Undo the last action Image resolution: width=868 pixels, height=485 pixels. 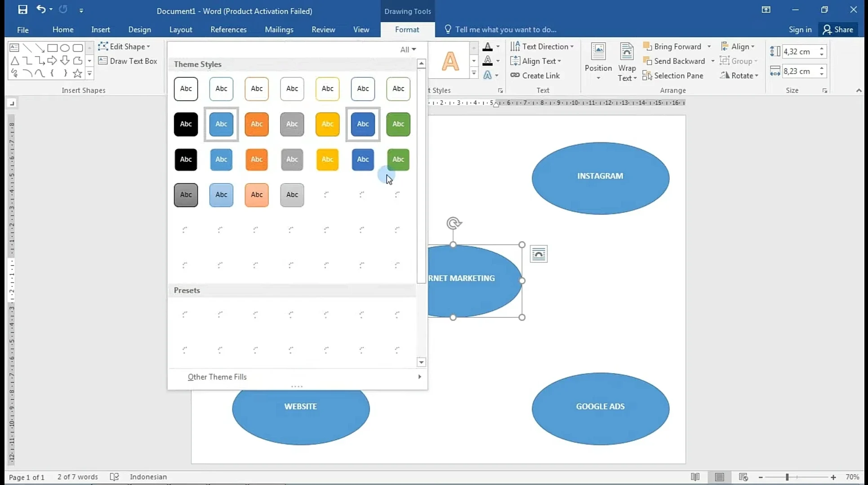pos(41,9)
